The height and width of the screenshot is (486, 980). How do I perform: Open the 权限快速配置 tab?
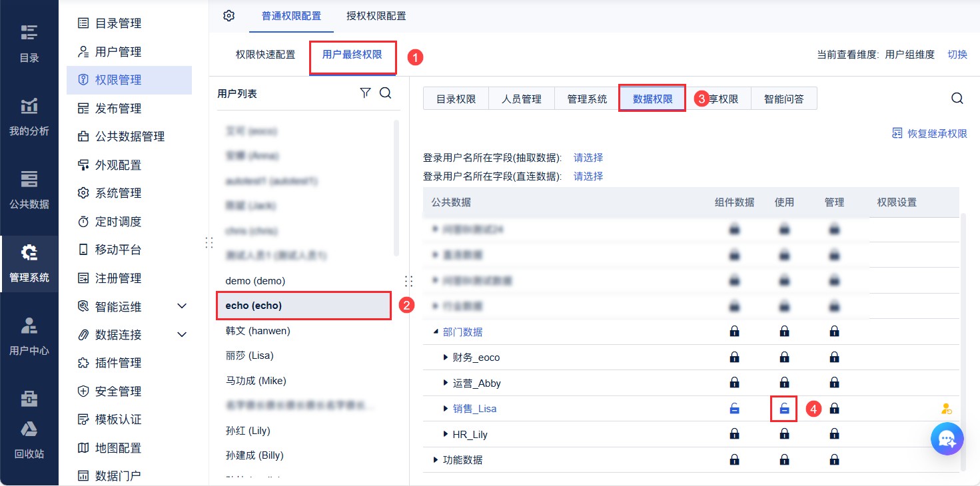pyautogui.click(x=265, y=55)
